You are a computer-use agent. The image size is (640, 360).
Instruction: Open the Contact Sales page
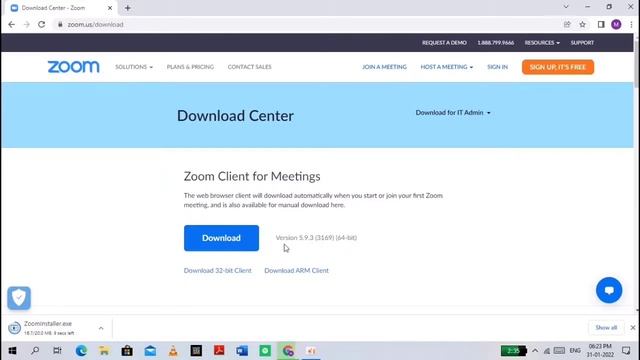coord(249,67)
